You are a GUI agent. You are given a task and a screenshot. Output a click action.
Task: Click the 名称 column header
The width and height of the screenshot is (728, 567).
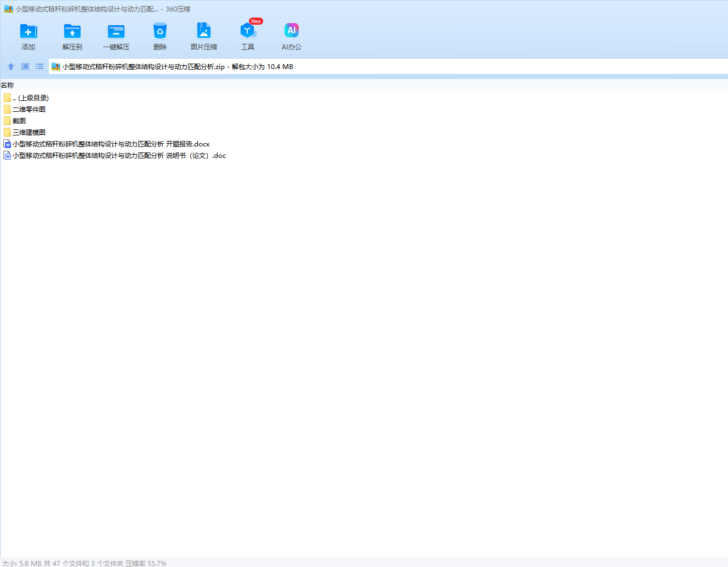coord(7,85)
